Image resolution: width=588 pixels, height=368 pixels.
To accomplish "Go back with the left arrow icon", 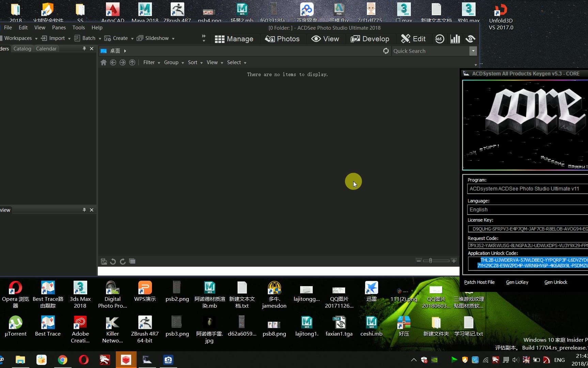I will pyautogui.click(x=113, y=62).
